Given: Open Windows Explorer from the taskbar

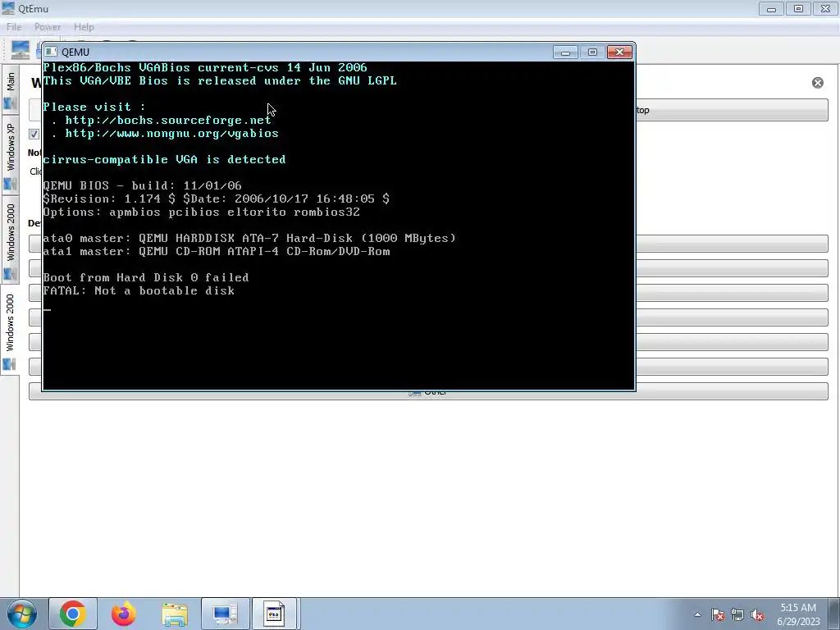Looking at the screenshot, I should pyautogui.click(x=175, y=614).
